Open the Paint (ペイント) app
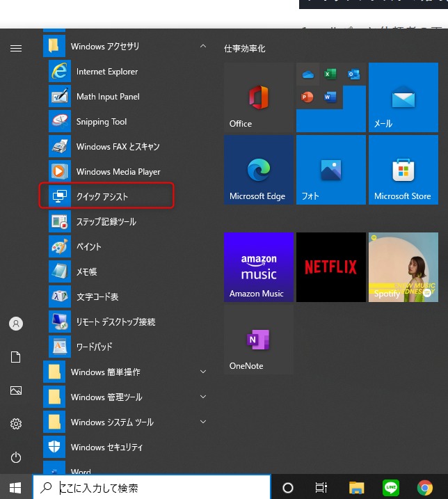Viewport: 448px width, 499px height. (x=88, y=246)
